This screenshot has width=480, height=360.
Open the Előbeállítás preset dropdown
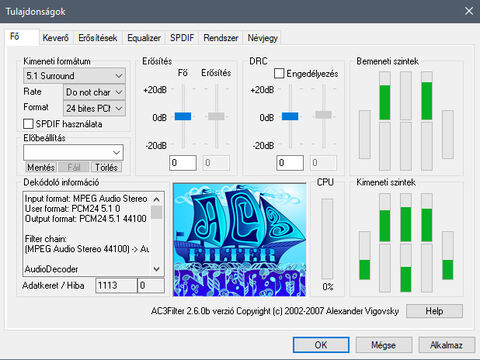tap(73, 153)
